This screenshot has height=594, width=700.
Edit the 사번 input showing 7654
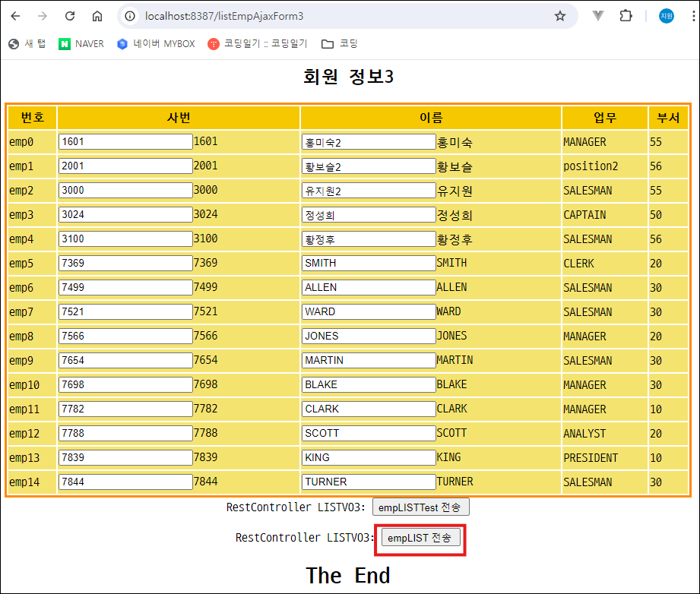[x=125, y=361]
